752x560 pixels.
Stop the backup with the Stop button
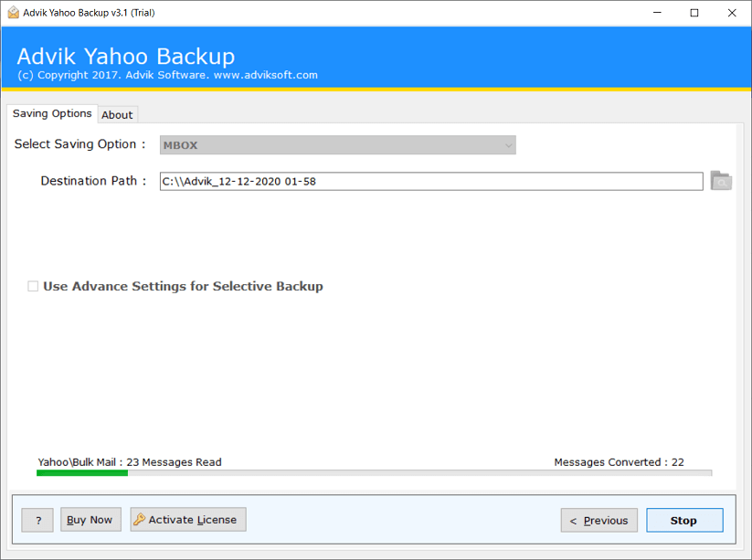pos(684,520)
